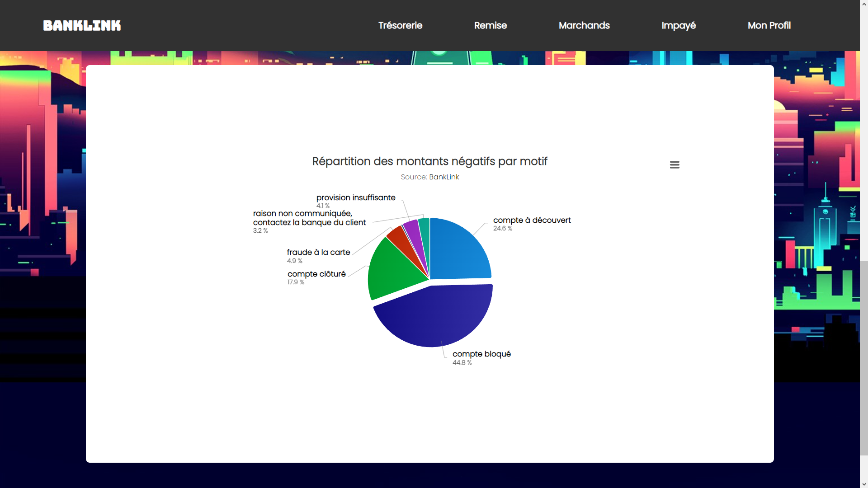The width and height of the screenshot is (868, 488).
Task: Select the Impayé menu item
Action: click(x=679, y=25)
